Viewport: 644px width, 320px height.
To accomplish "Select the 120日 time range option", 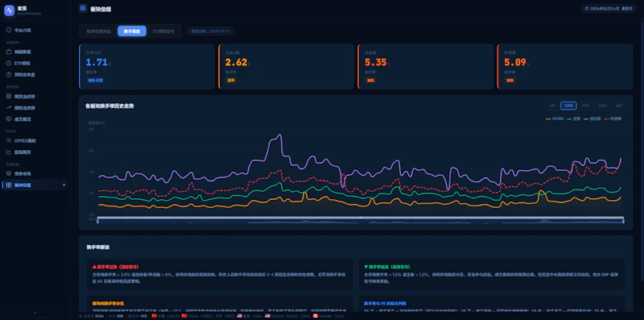I will (x=568, y=106).
